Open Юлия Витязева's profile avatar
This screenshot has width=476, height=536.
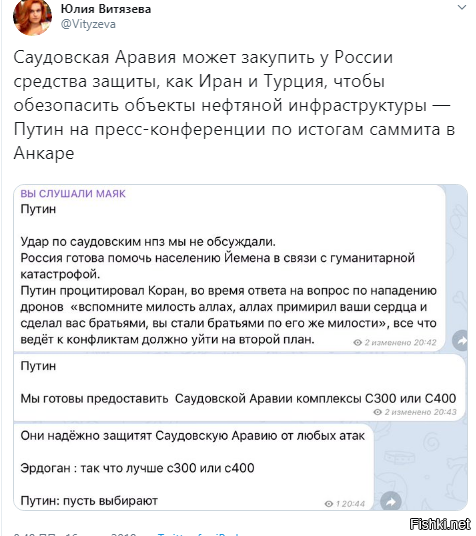[32, 17]
